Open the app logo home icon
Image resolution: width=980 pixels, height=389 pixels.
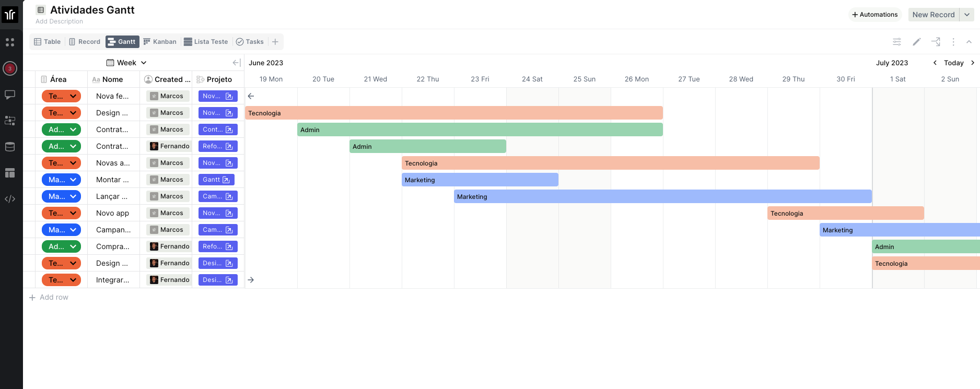click(x=10, y=15)
